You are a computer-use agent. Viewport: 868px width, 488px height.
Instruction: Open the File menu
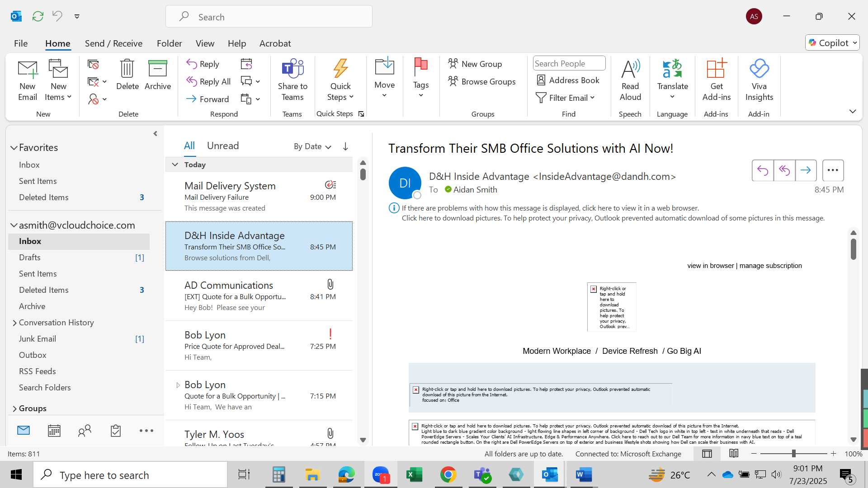point(21,43)
